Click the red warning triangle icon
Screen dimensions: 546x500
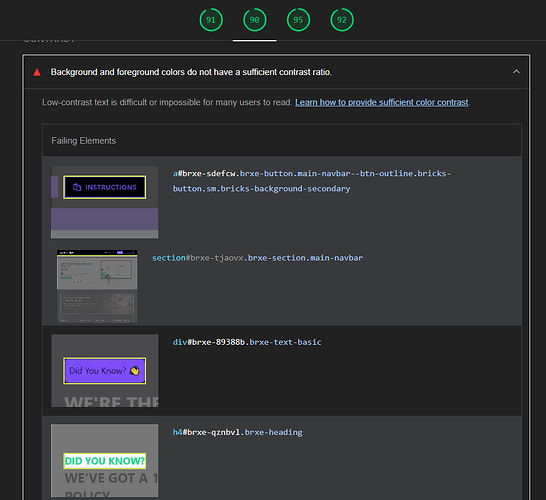[x=37, y=72]
